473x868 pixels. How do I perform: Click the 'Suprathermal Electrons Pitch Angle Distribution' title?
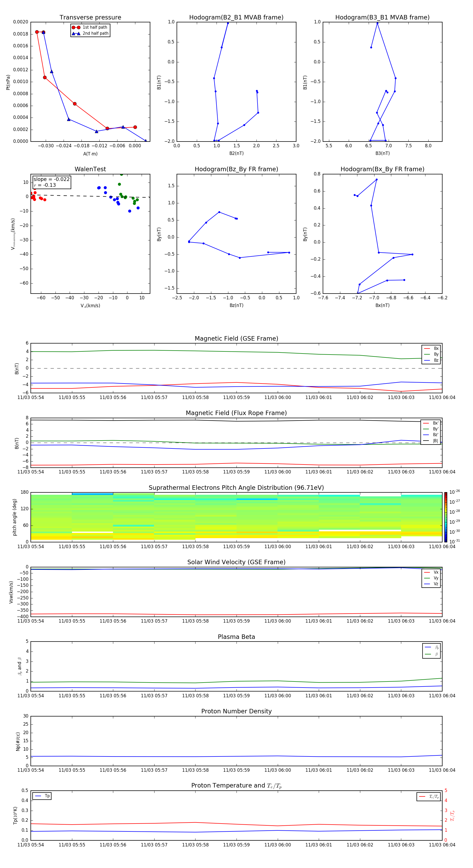click(x=236, y=488)
